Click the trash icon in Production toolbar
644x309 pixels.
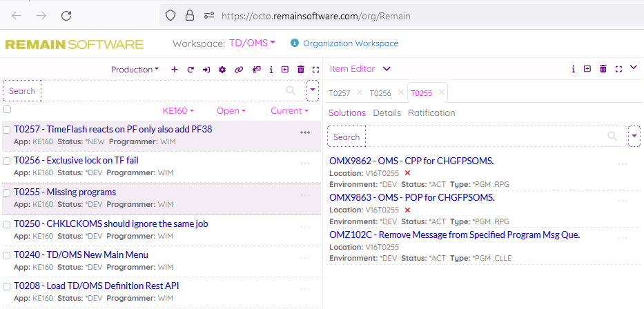(301, 70)
